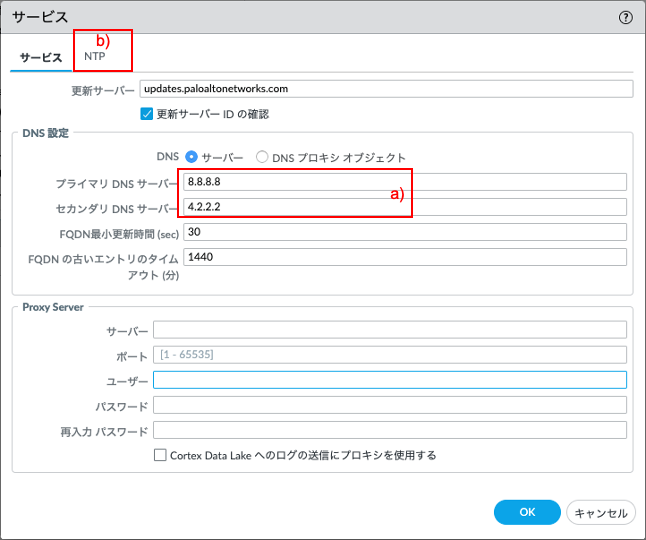Select the DNS サーバー radio button
This screenshot has height=540, width=646.
pos(191,157)
